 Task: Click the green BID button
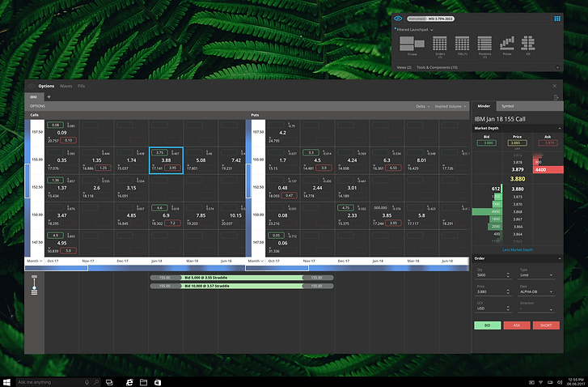(x=487, y=325)
